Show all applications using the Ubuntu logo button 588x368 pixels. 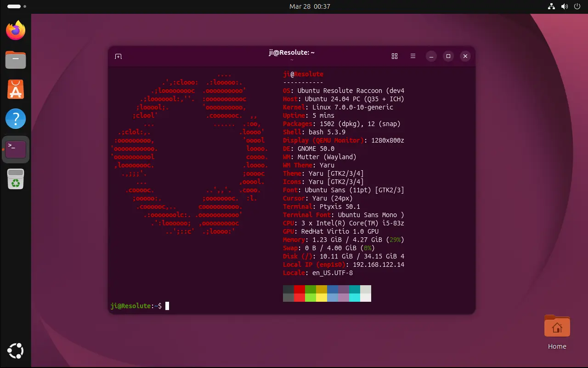click(x=16, y=351)
